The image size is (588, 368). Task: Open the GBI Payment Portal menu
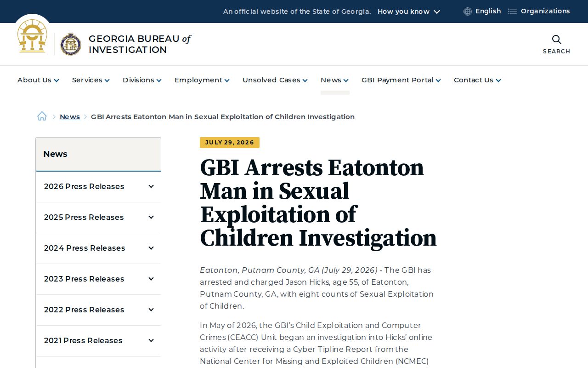[x=401, y=80]
